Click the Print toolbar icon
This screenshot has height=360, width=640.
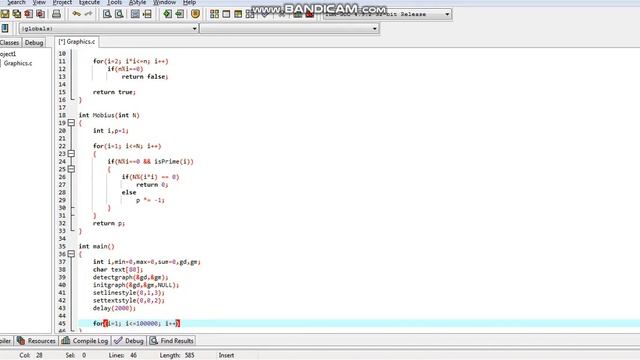(x=56, y=14)
